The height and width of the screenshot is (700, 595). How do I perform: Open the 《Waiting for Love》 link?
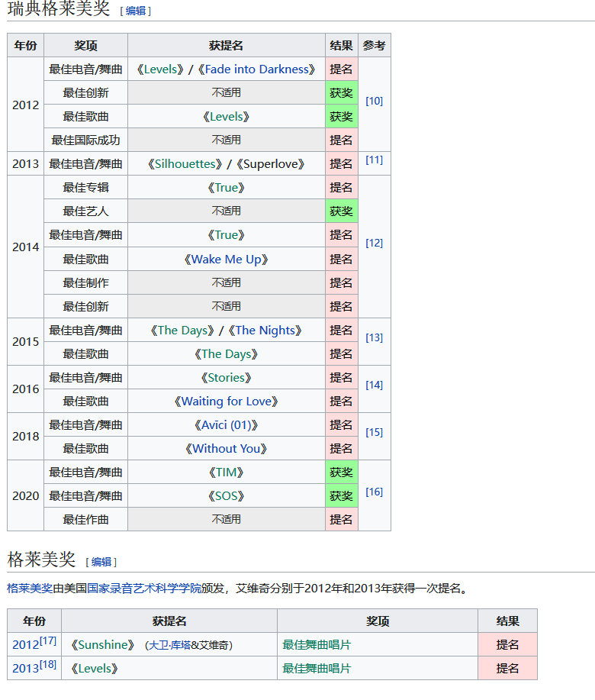click(x=226, y=402)
